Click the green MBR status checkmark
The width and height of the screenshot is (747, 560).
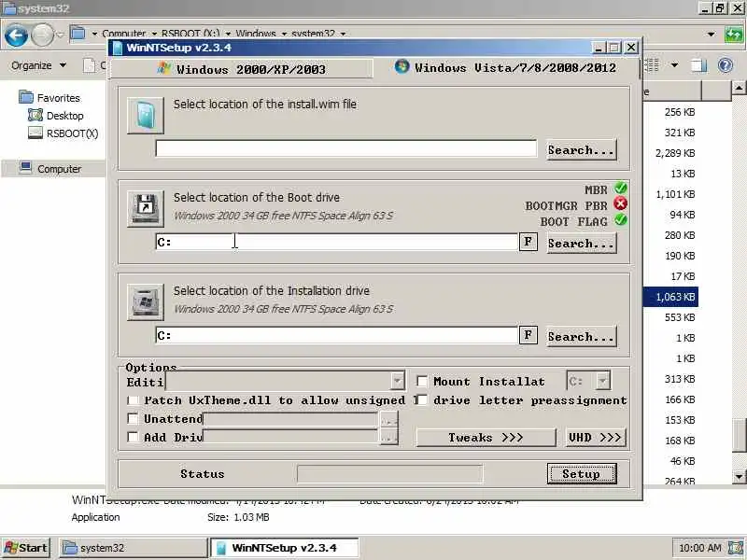[x=620, y=189]
